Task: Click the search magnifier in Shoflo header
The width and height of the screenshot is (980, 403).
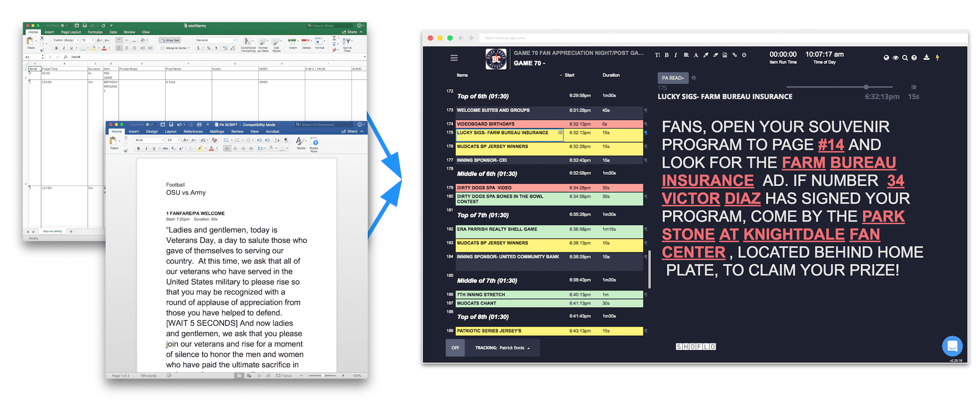Action: (x=905, y=58)
